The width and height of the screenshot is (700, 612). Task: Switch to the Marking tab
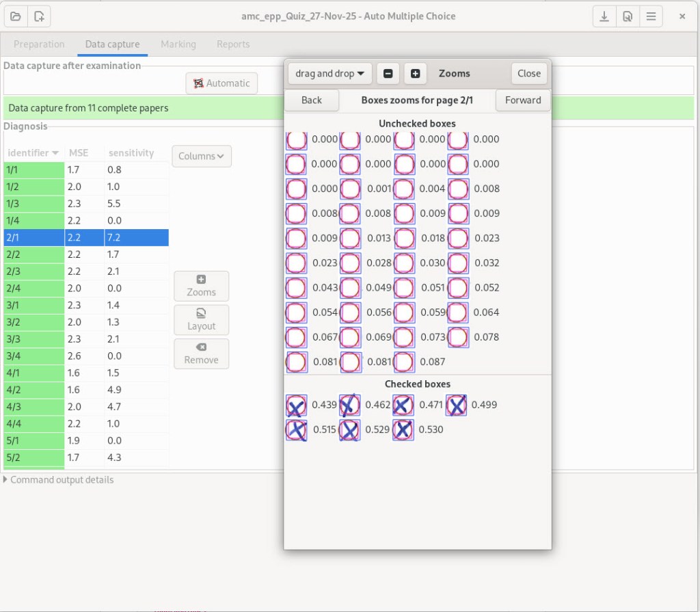point(178,44)
